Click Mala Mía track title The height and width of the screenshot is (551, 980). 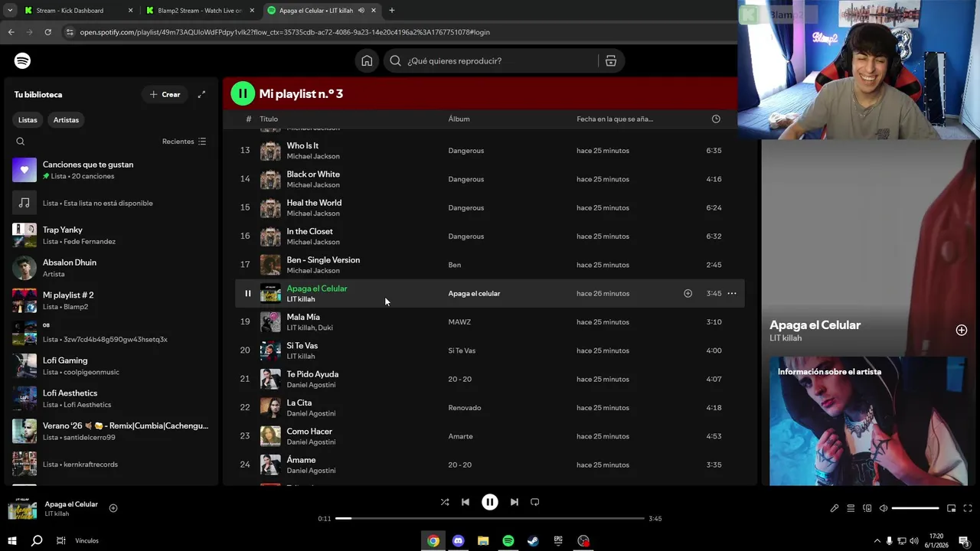coord(303,317)
